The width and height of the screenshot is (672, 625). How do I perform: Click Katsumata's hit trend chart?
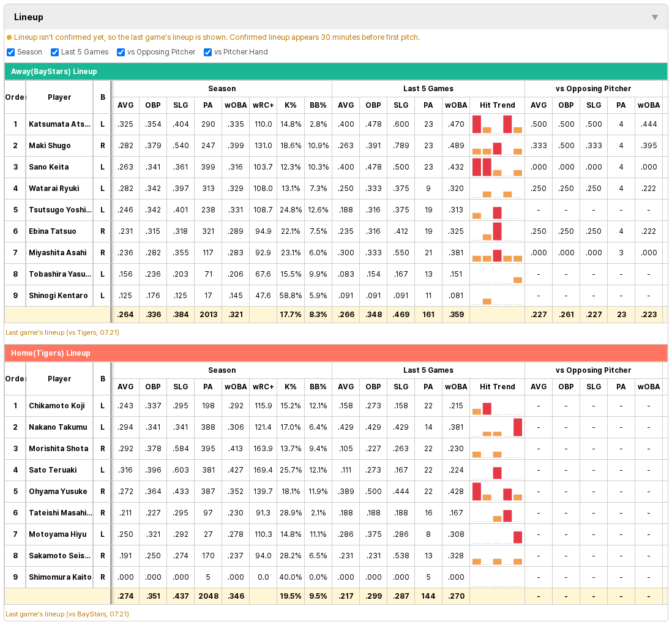[x=497, y=124]
